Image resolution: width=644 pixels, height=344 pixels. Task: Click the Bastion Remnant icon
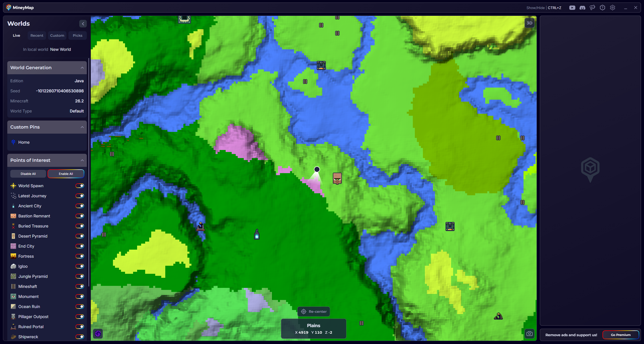pos(13,216)
